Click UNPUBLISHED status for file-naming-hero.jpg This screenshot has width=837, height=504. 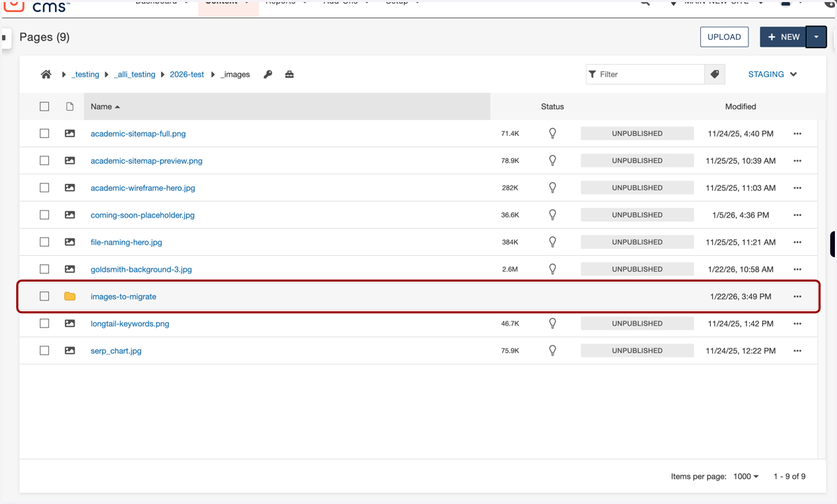[x=638, y=242]
